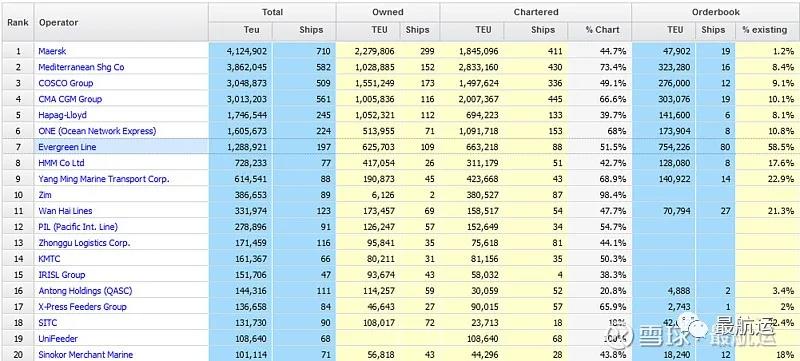Click the Zim operator link

45,195
